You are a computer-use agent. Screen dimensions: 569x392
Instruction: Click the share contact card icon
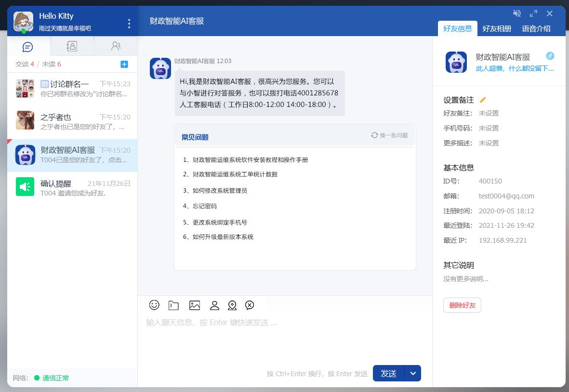[x=214, y=305]
